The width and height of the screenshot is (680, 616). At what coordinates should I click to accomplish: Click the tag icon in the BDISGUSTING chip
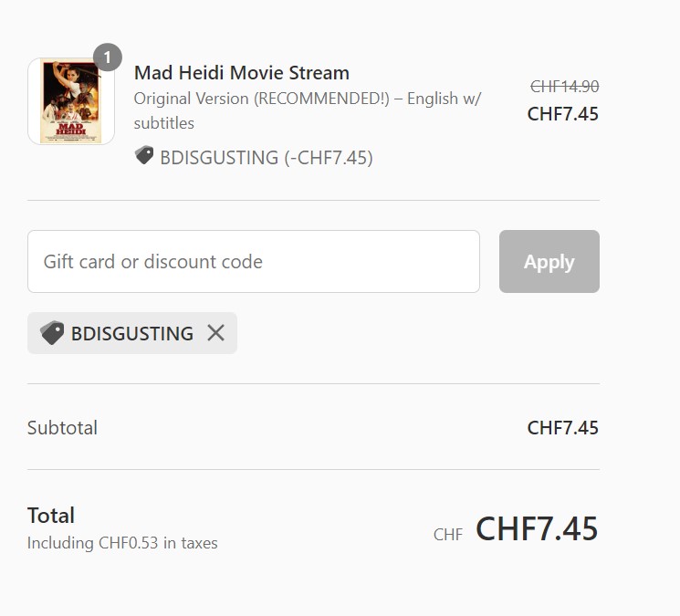[52, 333]
